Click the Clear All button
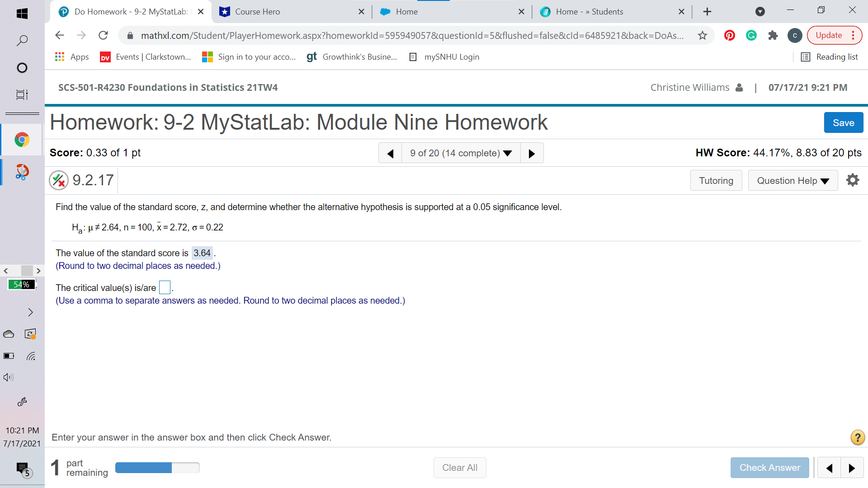This screenshot has height=488, width=868. pyautogui.click(x=460, y=468)
